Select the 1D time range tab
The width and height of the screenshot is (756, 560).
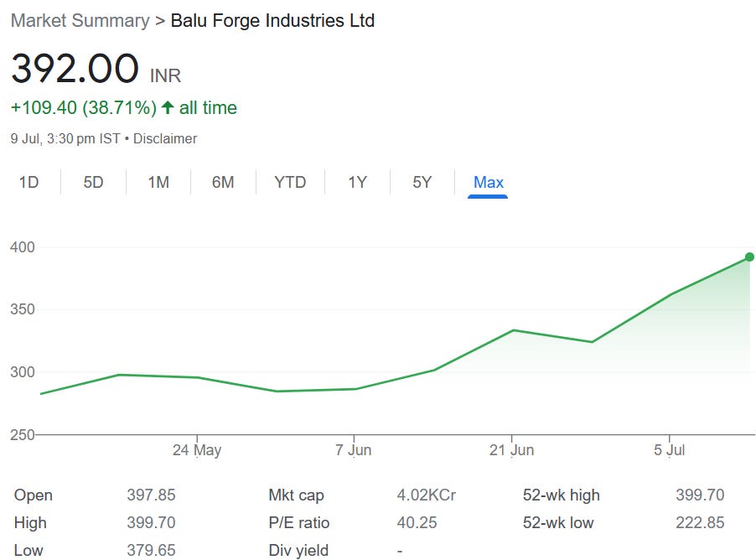click(29, 182)
